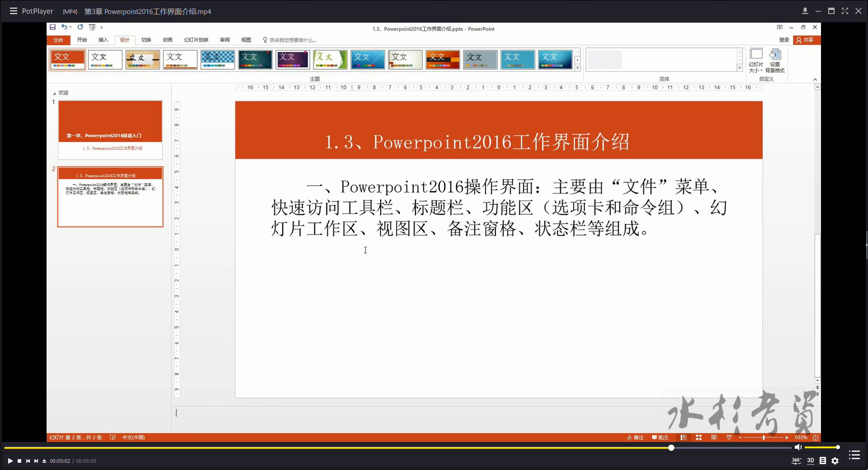Select the orange Office theme thumbnail

click(x=67, y=60)
